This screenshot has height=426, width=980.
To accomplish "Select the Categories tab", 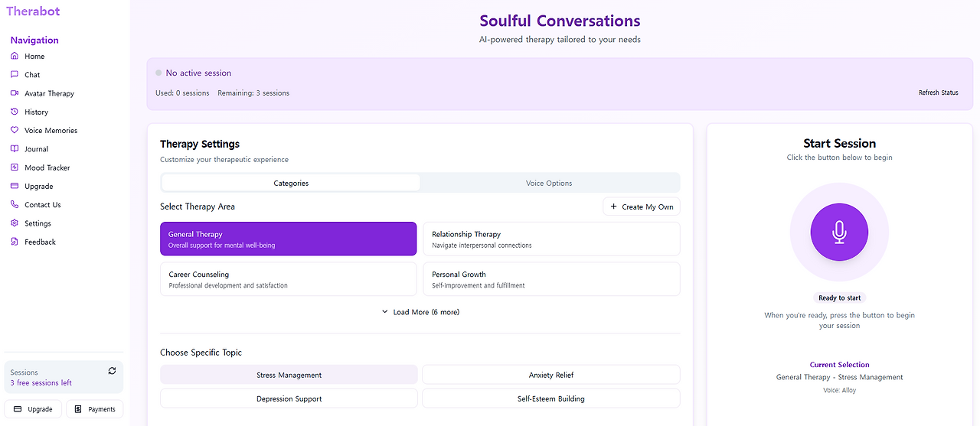I will coord(291,183).
